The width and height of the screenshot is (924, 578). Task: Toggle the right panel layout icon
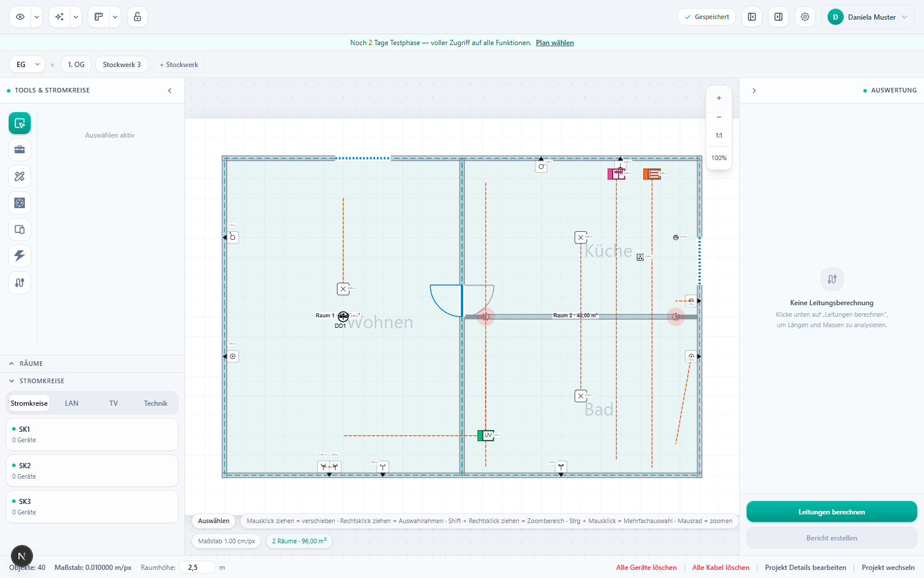pos(778,17)
